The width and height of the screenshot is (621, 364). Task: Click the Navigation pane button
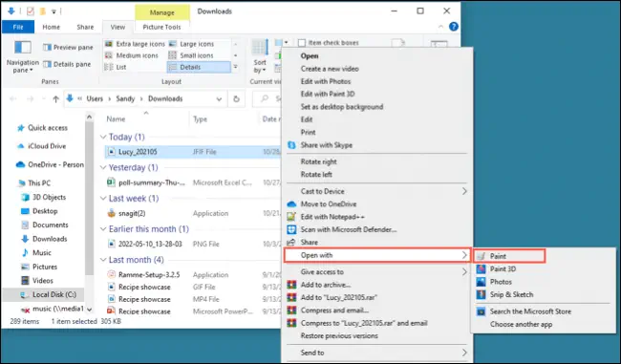click(23, 56)
